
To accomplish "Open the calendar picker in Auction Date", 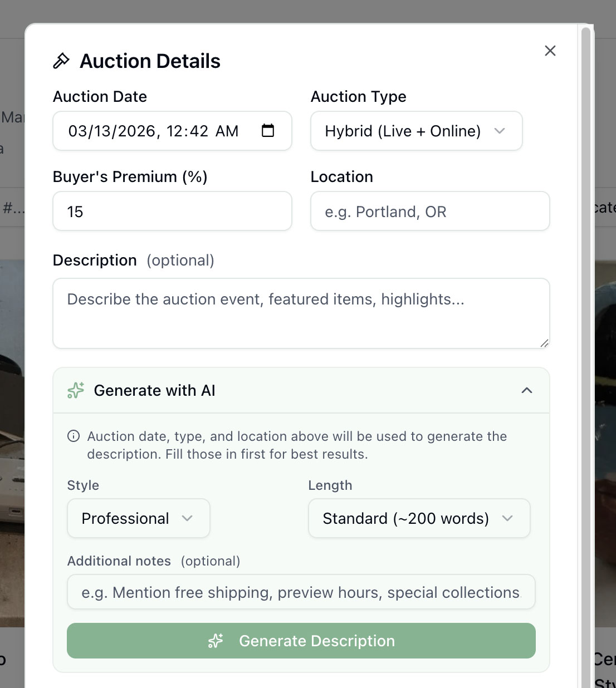I will point(268,130).
